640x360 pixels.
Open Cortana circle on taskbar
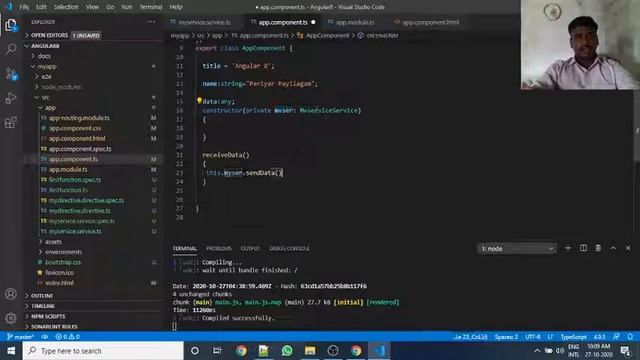195,351
